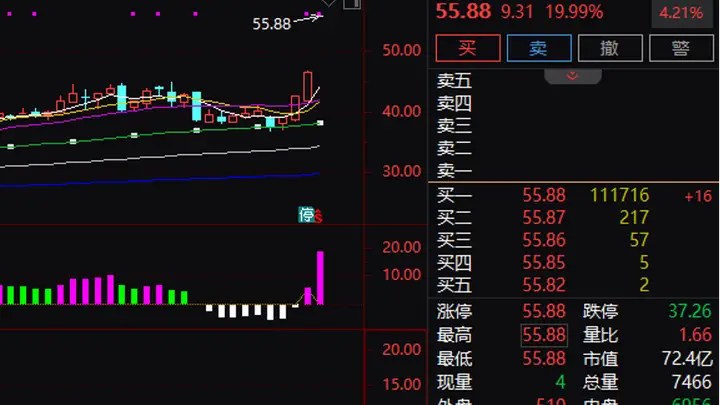Click the 量比 value 1.66

[x=696, y=335]
